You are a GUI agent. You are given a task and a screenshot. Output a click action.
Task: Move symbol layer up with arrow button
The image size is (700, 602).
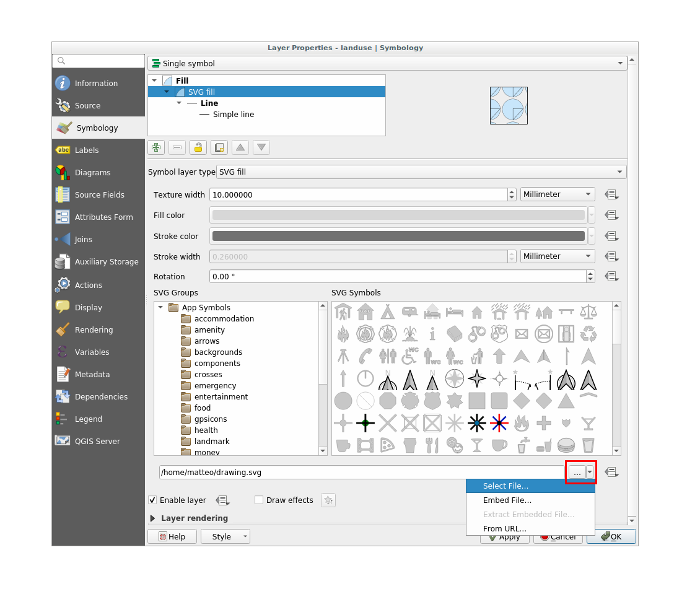tap(240, 147)
